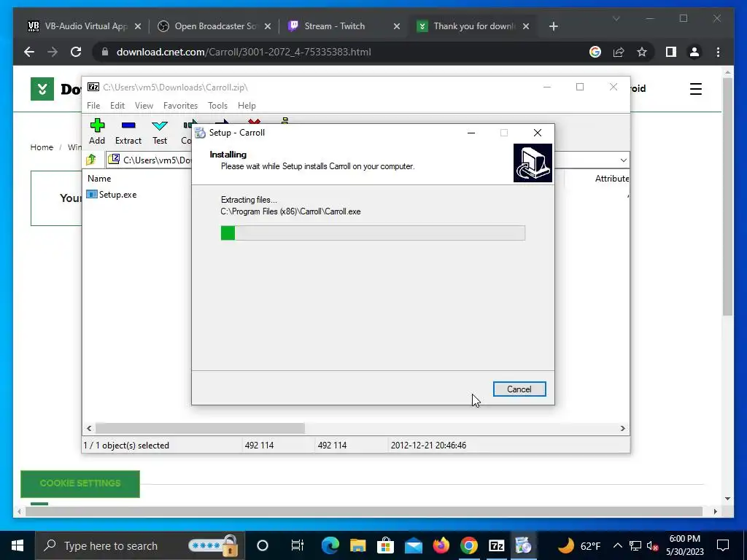
Task: Click the green Download.com logo
Action: (42, 88)
